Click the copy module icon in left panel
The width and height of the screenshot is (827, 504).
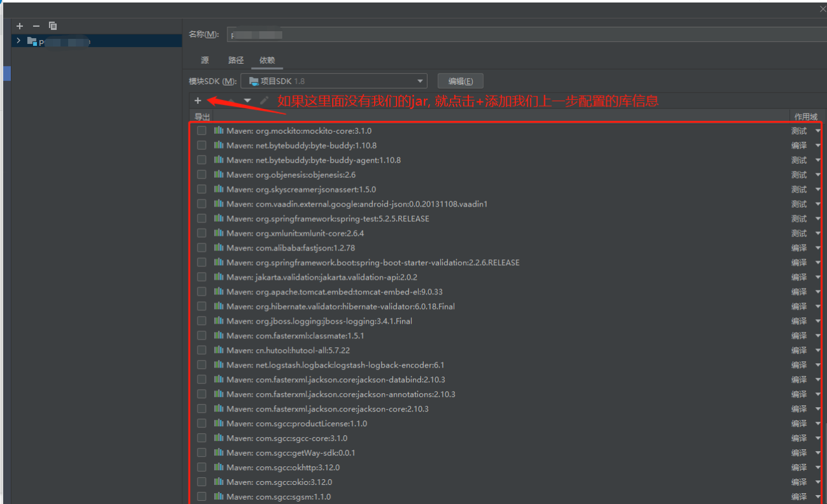(53, 26)
